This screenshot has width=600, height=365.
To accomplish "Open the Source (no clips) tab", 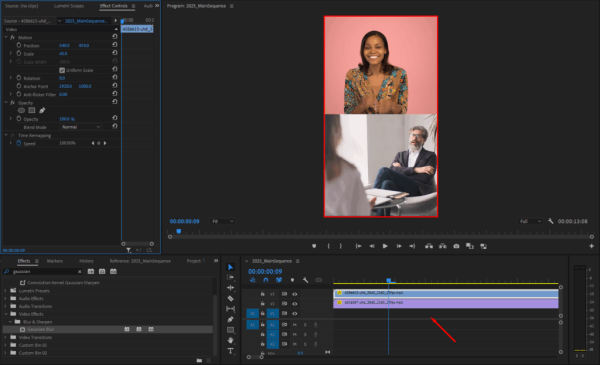I will pyautogui.click(x=21, y=6).
